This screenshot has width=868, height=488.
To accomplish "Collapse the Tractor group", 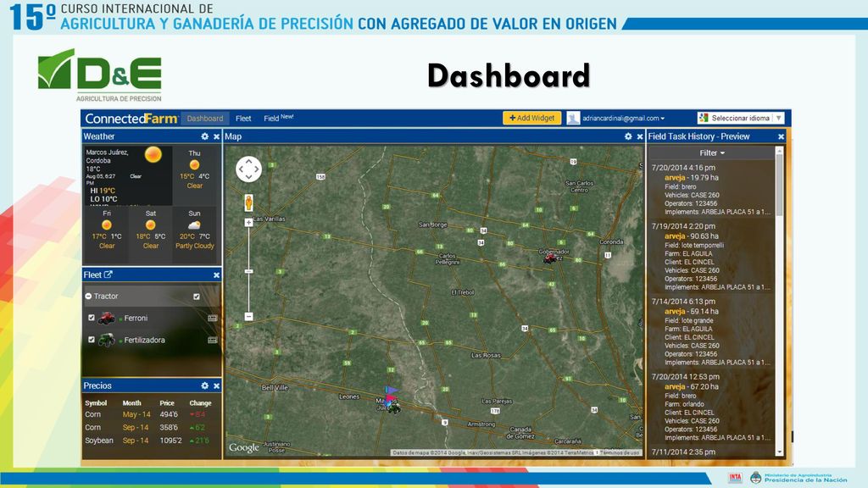I will (88, 297).
